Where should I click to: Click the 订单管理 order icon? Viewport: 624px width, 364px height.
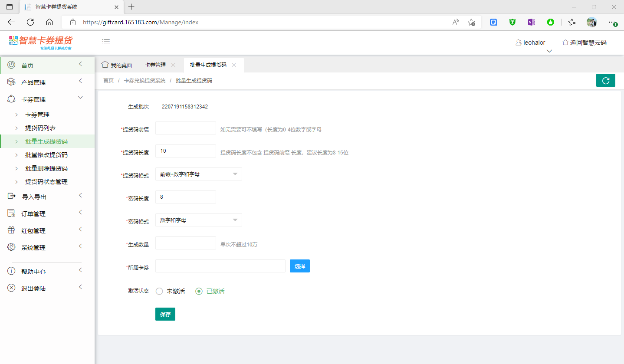click(11, 213)
